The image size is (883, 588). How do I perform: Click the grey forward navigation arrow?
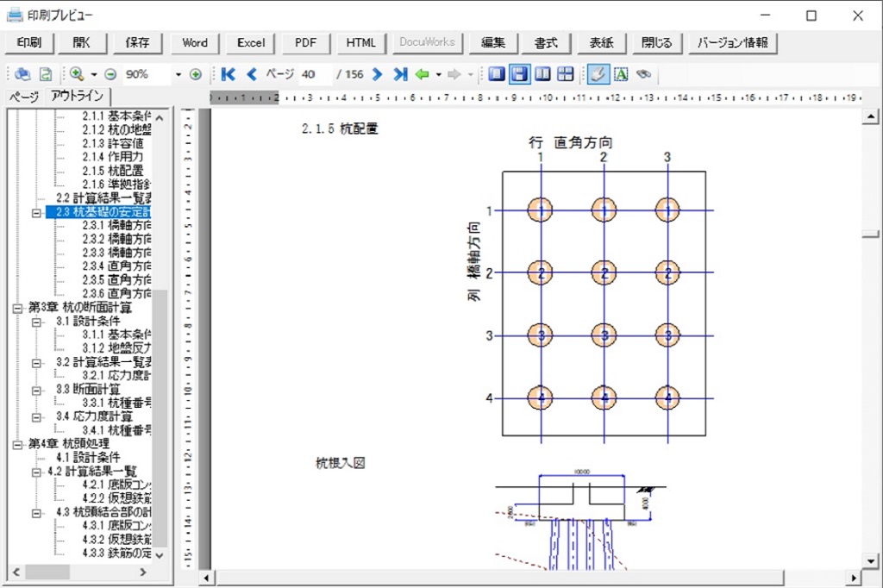coord(454,74)
